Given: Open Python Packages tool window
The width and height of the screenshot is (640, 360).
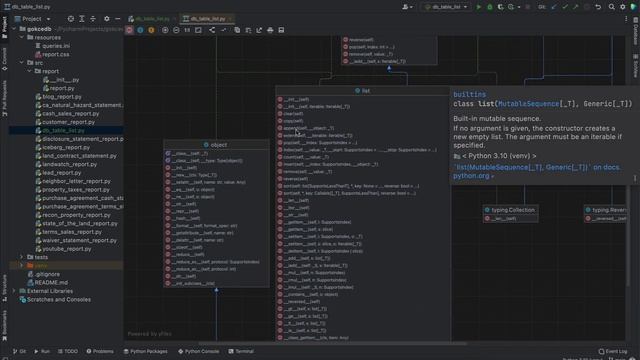Looking at the screenshot, I should tap(146, 351).
